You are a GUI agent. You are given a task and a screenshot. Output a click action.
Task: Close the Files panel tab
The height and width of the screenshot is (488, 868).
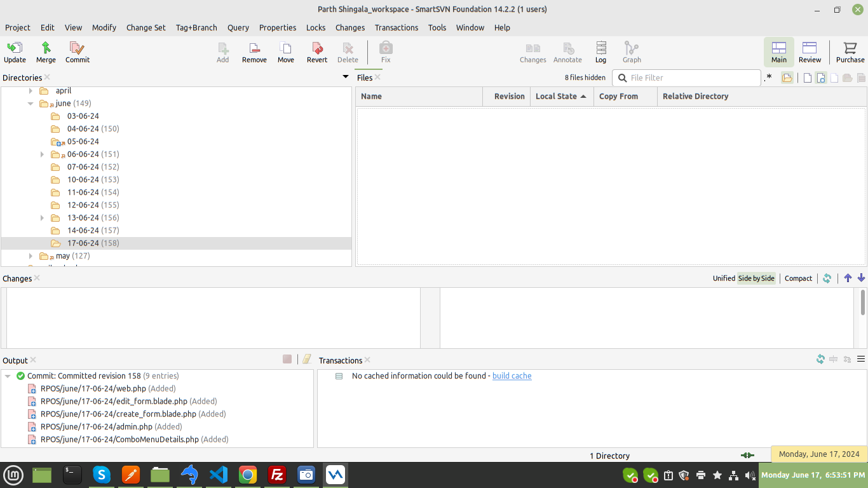pos(377,77)
